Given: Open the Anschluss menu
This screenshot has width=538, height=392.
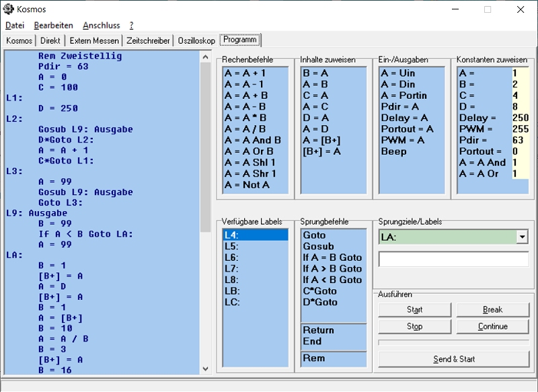Looking at the screenshot, I should (x=101, y=25).
